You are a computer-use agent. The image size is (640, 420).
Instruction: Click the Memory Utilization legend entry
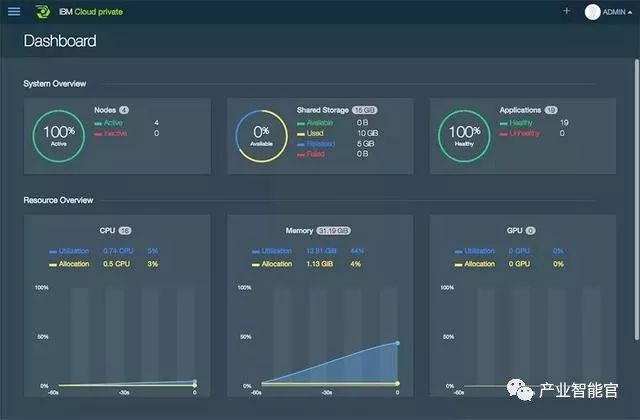pyautogui.click(x=272, y=251)
